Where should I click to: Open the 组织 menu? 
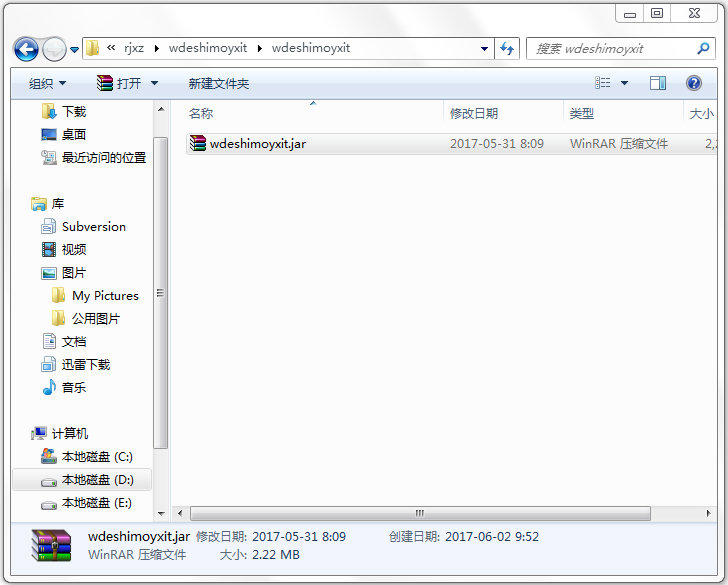(47, 84)
